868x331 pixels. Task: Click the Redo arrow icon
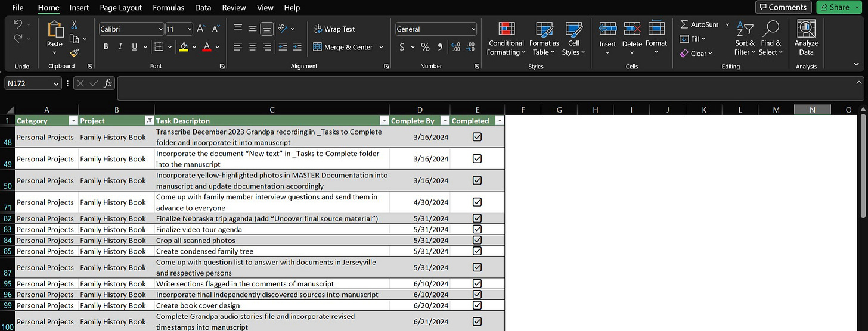[17, 39]
